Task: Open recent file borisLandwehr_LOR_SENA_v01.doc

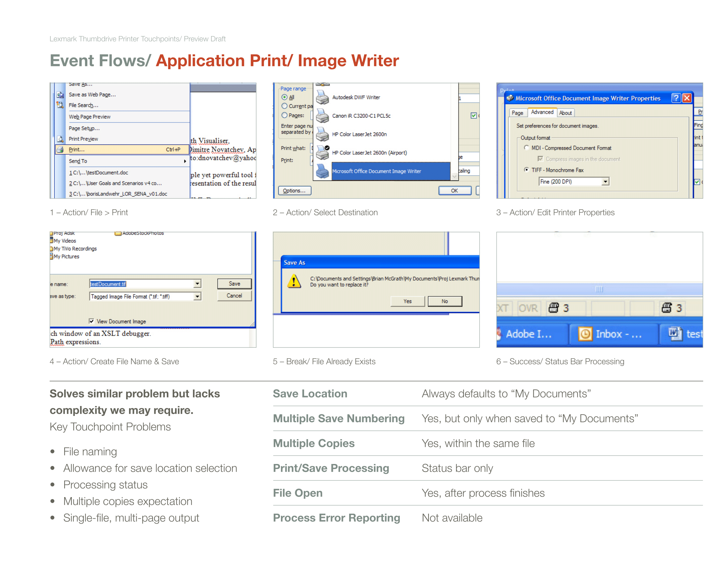Action: [x=118, y=194]
